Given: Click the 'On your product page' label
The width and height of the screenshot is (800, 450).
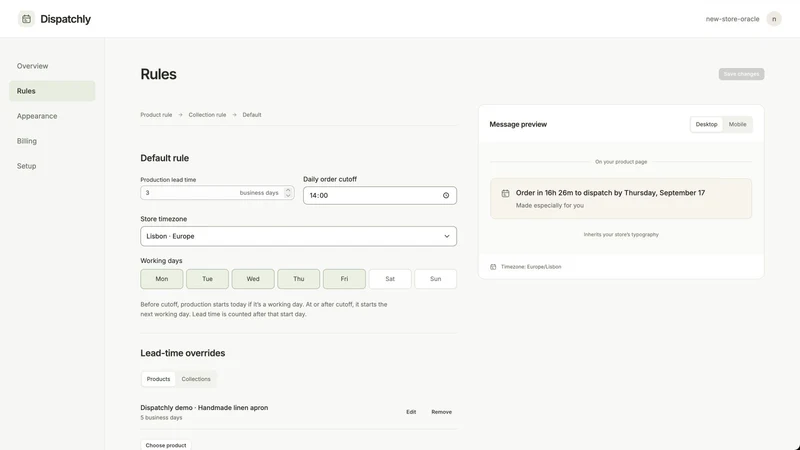Looking at the screenshot, I should pos(621,162).
